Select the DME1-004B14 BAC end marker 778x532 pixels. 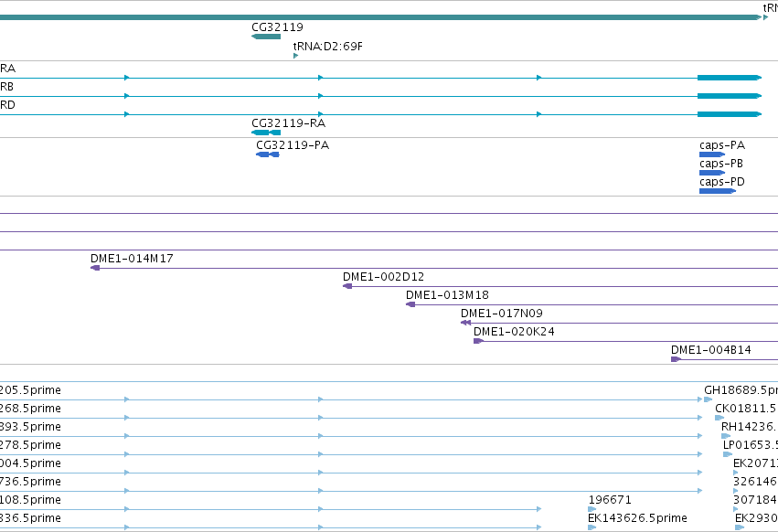tap(676, 359)
